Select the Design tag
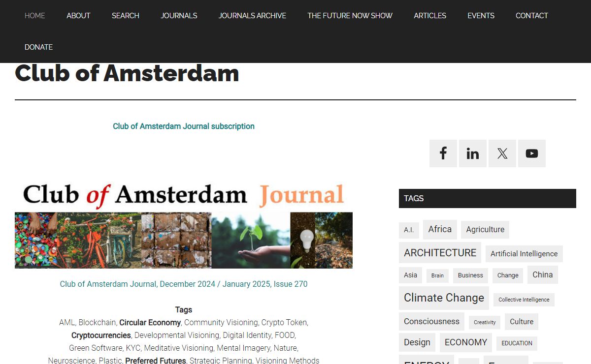 (x=417, y=342)
